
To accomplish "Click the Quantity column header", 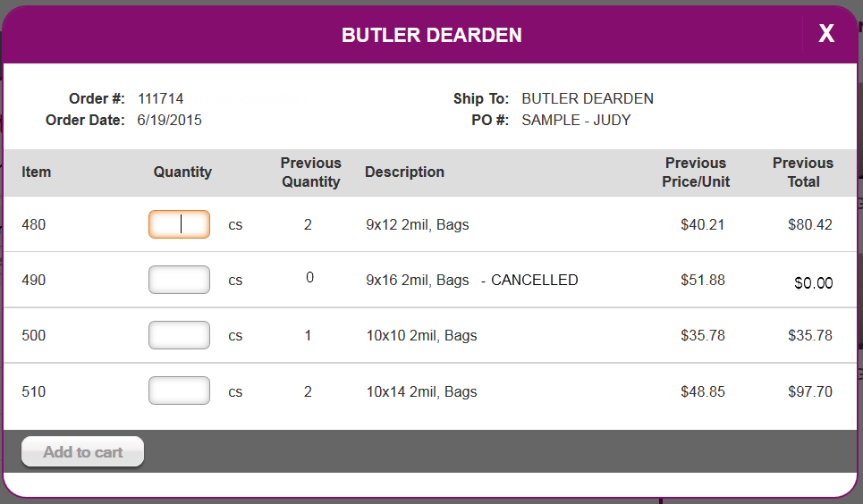I will click(x=182, y=172).
